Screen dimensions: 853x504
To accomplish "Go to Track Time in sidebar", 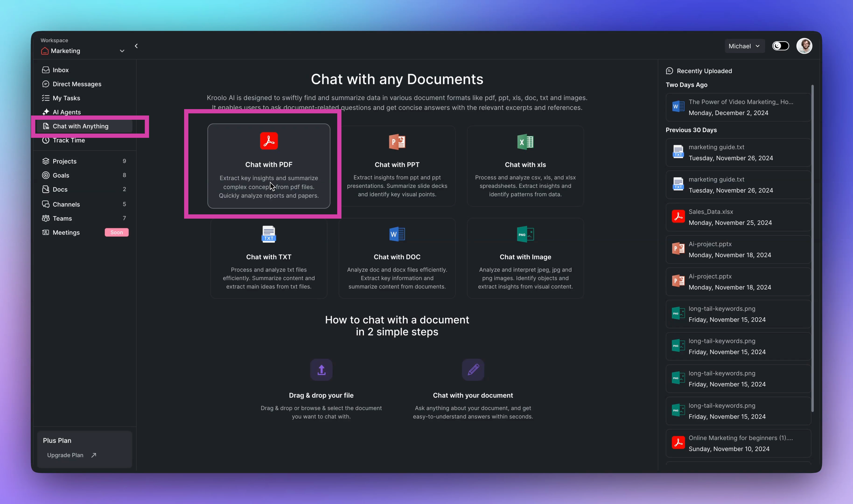I will point(69,140).
